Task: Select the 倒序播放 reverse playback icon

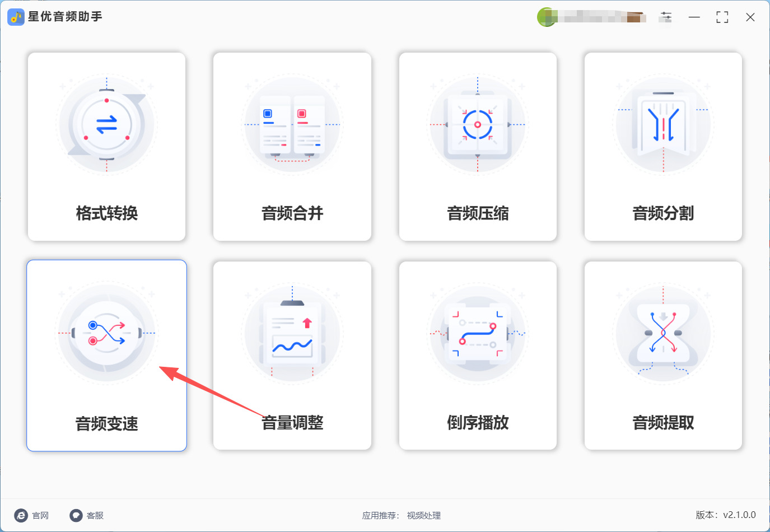Action: [478, 333]
